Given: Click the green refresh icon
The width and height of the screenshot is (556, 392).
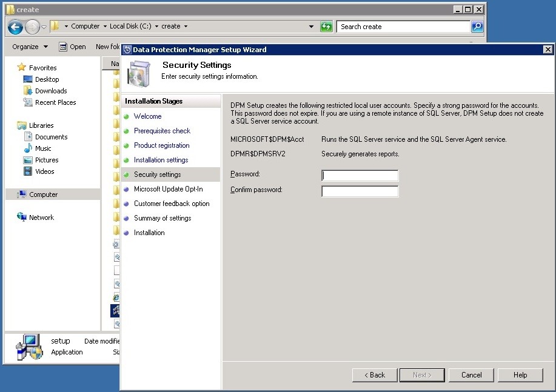Looking at the screenshot, I should [x=326, y=27].
